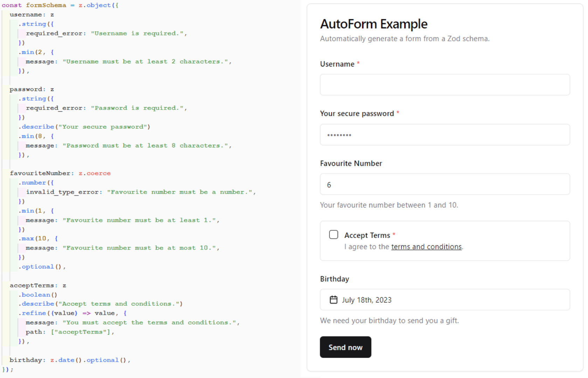
Task: Click the Favourite Number field containing 6
Action: click(445, 184)
